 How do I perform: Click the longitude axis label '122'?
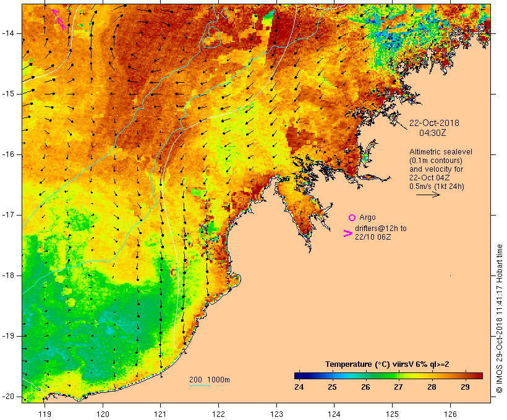[218, 414]
